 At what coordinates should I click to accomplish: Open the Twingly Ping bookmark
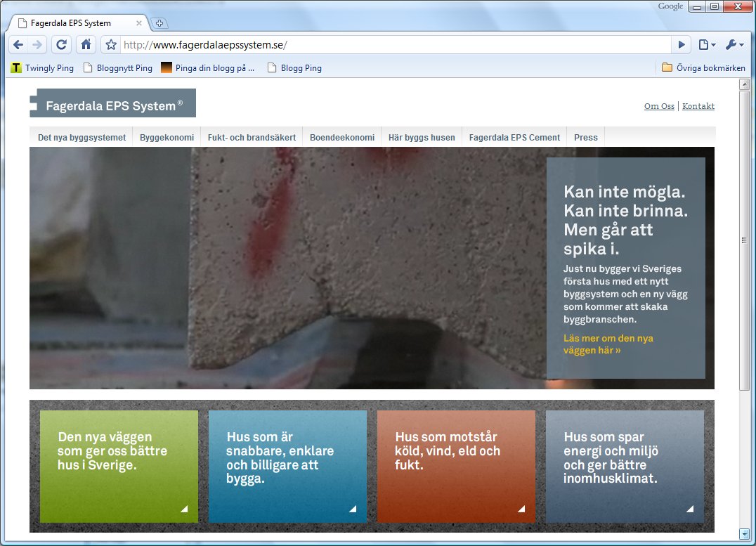point(42,68)
